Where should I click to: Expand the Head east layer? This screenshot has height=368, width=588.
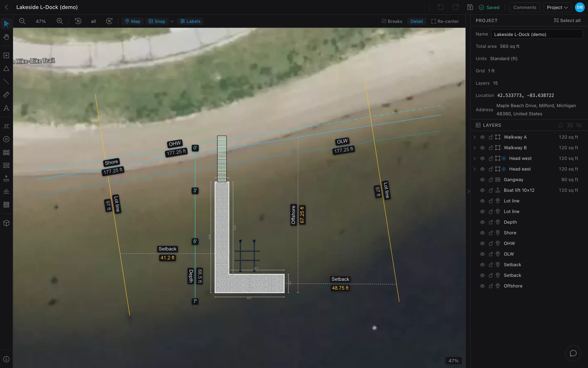[474, 169]
